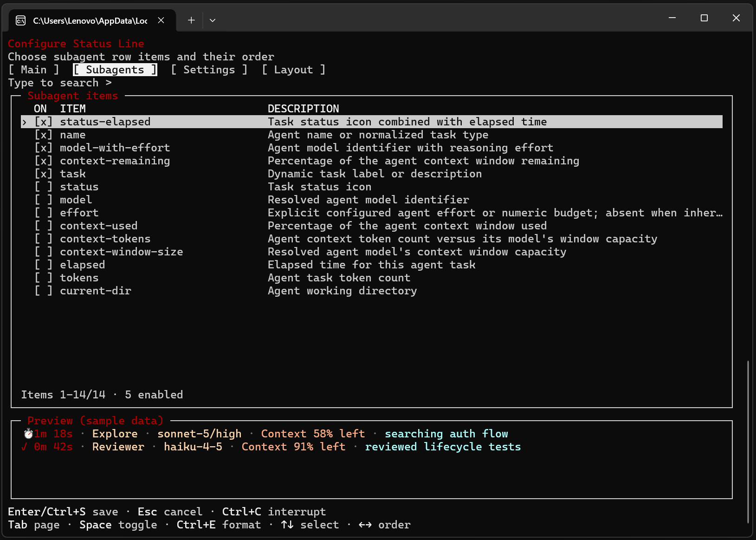Click the Ctrl+E format hint
Screen dimensions: 756x540
(219, 525)
